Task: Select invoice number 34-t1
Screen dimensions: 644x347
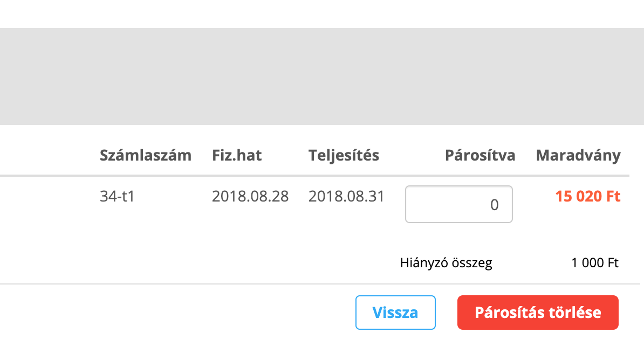Action: tap(117, 197)
